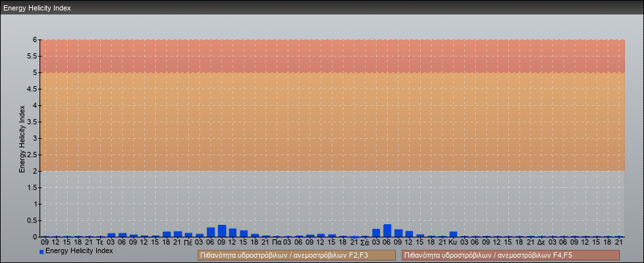The image size is (644, 263).
Task: Select the F4,F5 waterspout probability legend box
Action: pyautogui.click(x=510, y=255)
